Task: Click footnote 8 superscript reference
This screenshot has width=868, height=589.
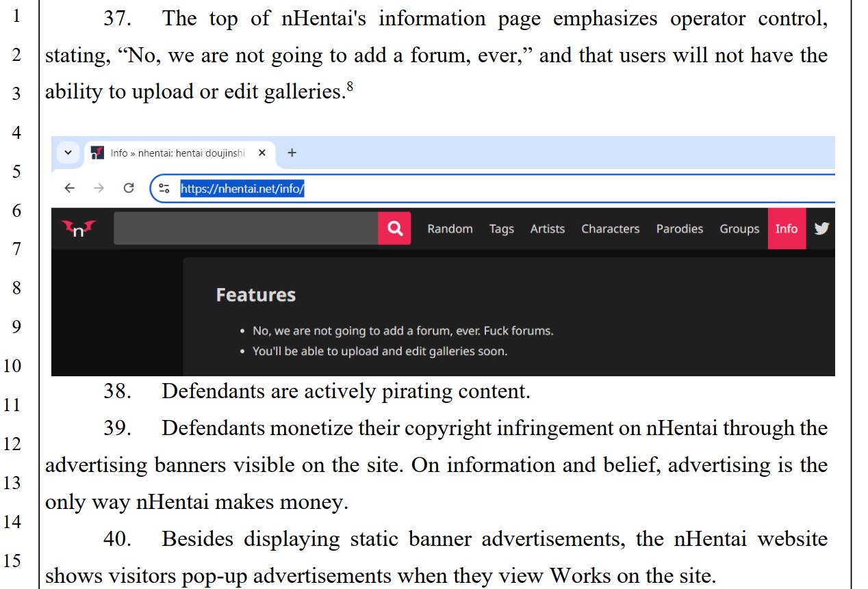Action: tap(350, 86)
